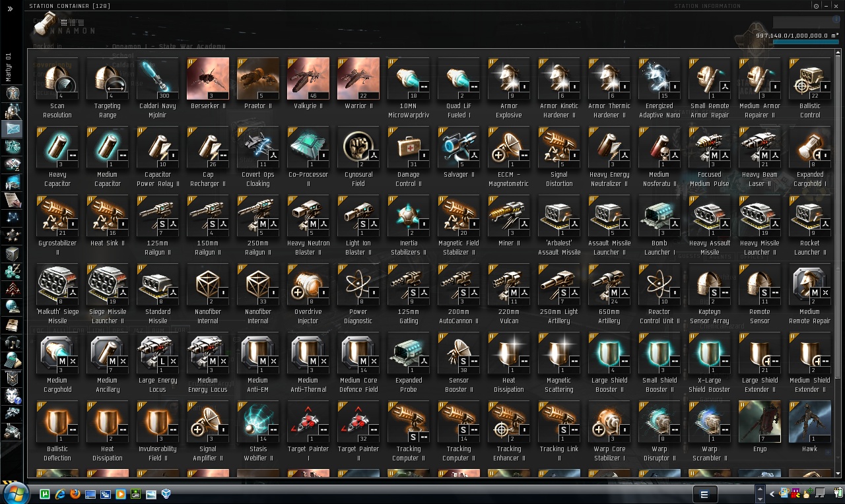Image resolution: width=845 pixels, height=504 pixels.
Task: Select the Enyo ship item
Action: click(760, 422)
